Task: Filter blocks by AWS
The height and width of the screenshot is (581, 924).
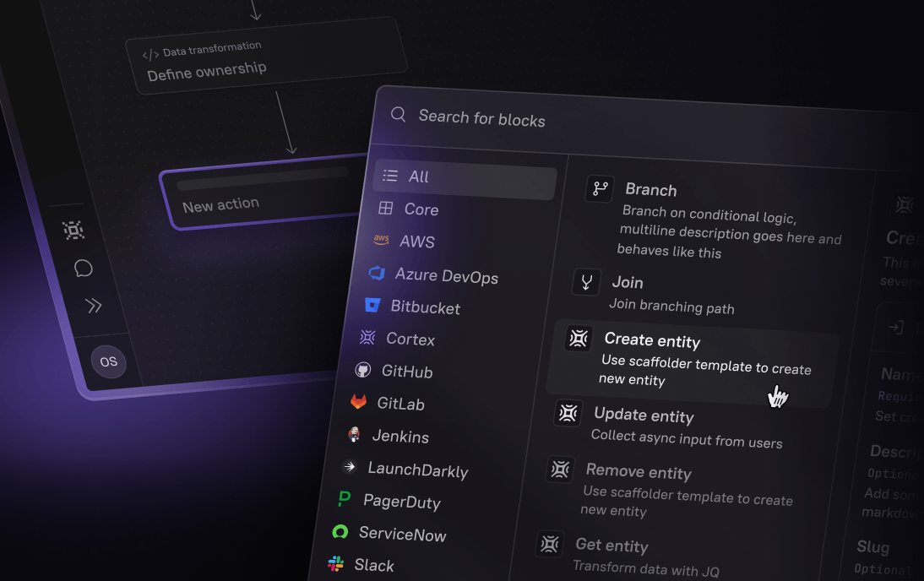Action: coord(416,242)
